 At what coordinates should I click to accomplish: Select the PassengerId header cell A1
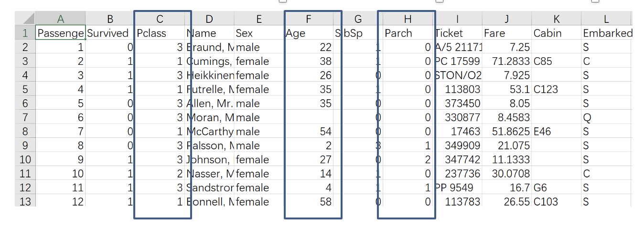pyautogui.click(x=61, y=33)
